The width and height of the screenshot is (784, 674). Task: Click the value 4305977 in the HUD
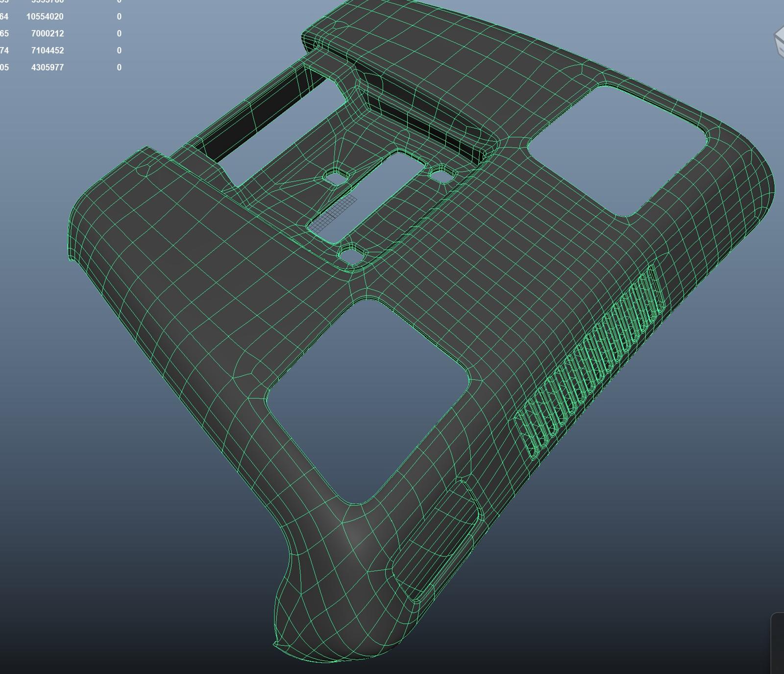tap(47, 67)
